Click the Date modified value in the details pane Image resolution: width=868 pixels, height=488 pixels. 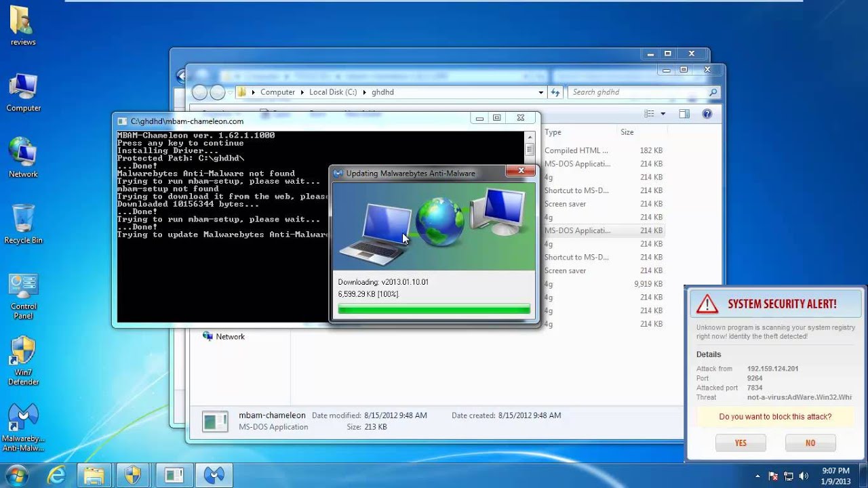tap(395, 415)
